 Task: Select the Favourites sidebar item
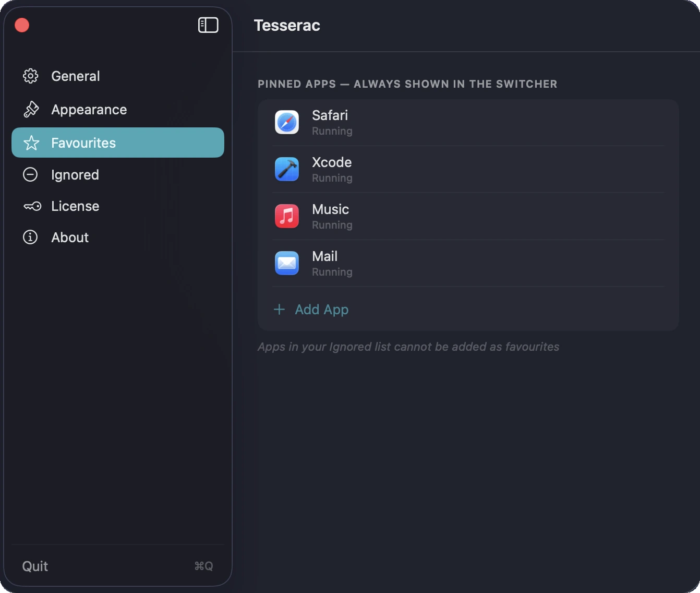coord(118,143)
